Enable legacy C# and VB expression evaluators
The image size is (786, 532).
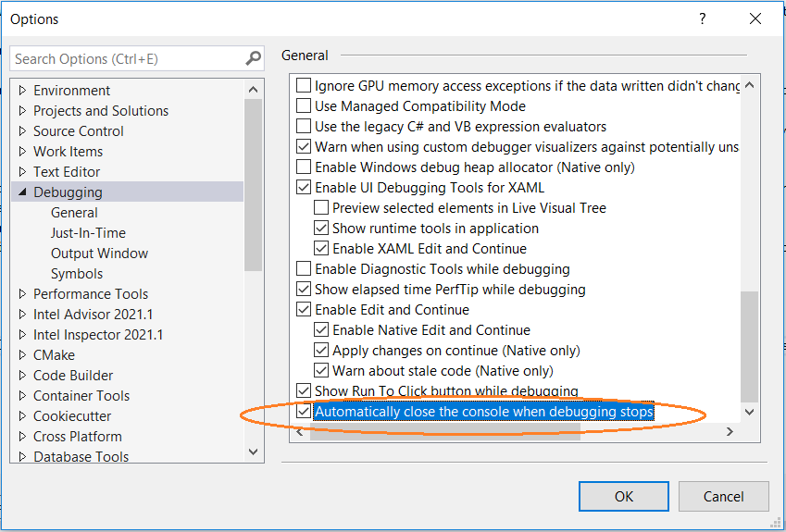304,126
